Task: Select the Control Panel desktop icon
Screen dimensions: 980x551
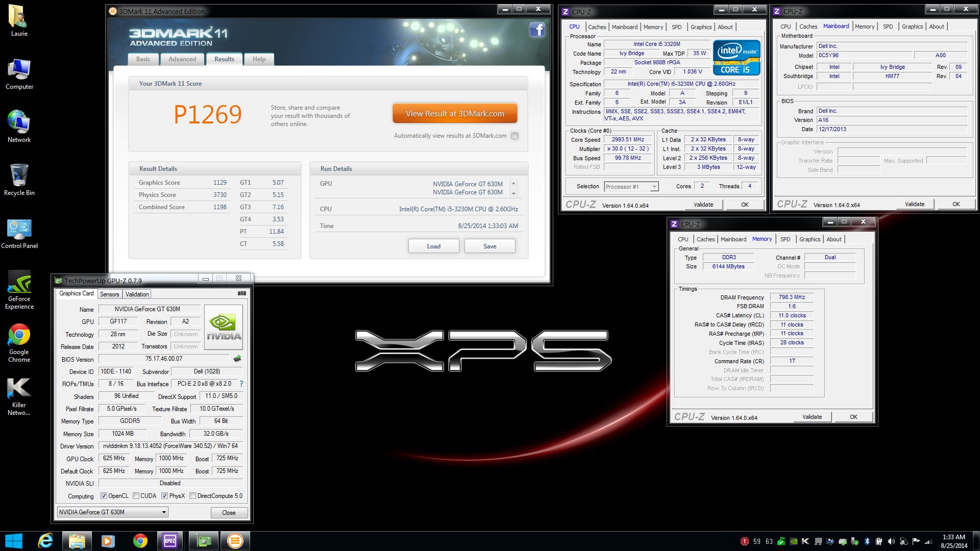Action: point(19,234)
